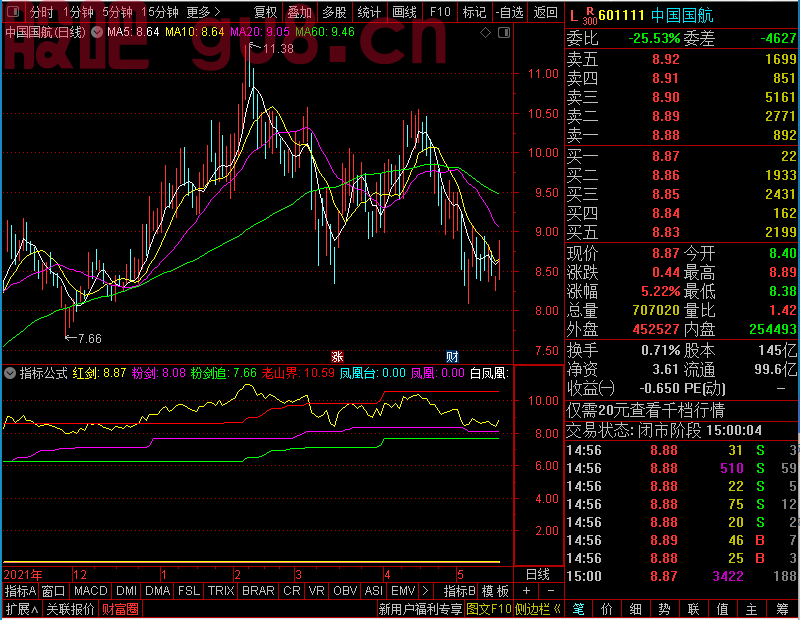
Task: Switch indicator to DMI
Action: pos(127,591)
